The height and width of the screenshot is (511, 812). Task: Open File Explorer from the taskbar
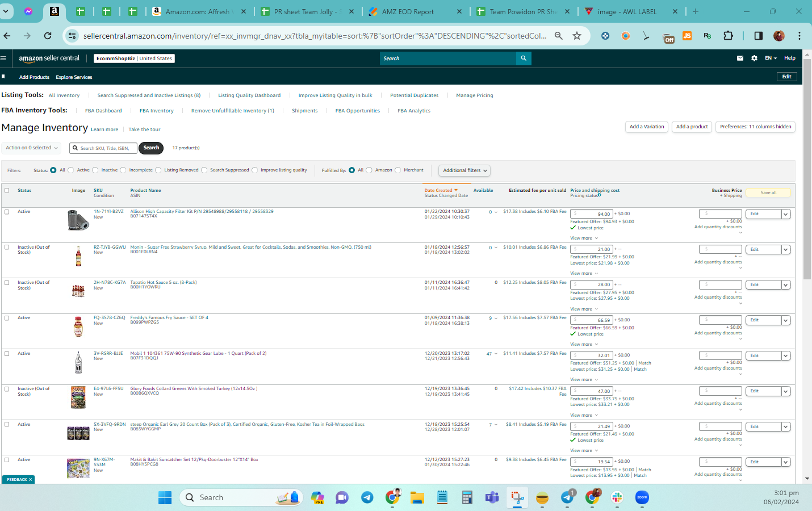pos(417,498)
